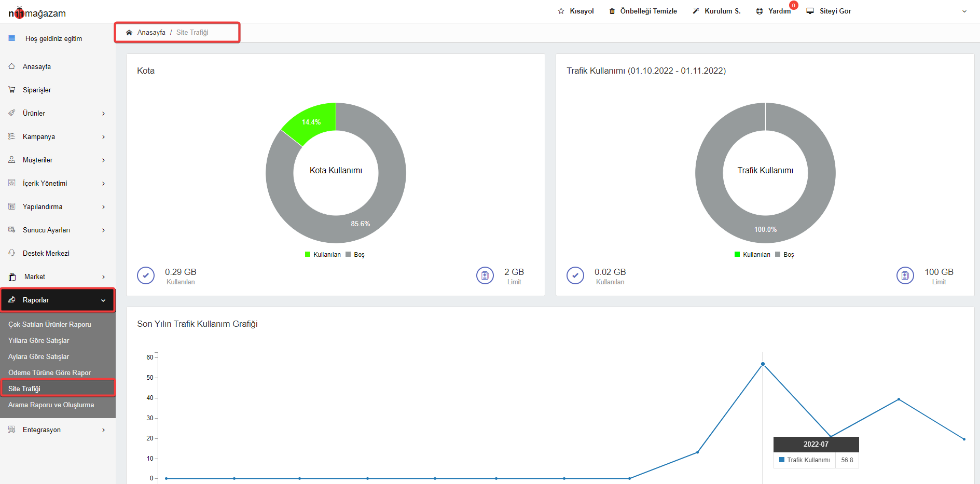This screenshot has height=484, width=980.
Task: Open Siparişler from sidebar
Action: point(37,90)
